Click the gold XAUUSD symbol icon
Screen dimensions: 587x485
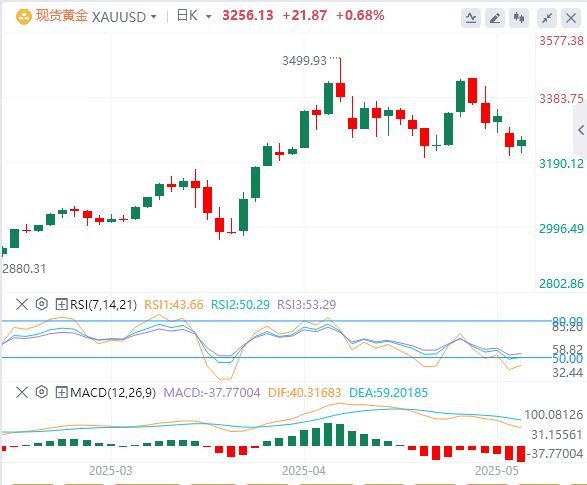pyautogui.click(x=24, y=17)
